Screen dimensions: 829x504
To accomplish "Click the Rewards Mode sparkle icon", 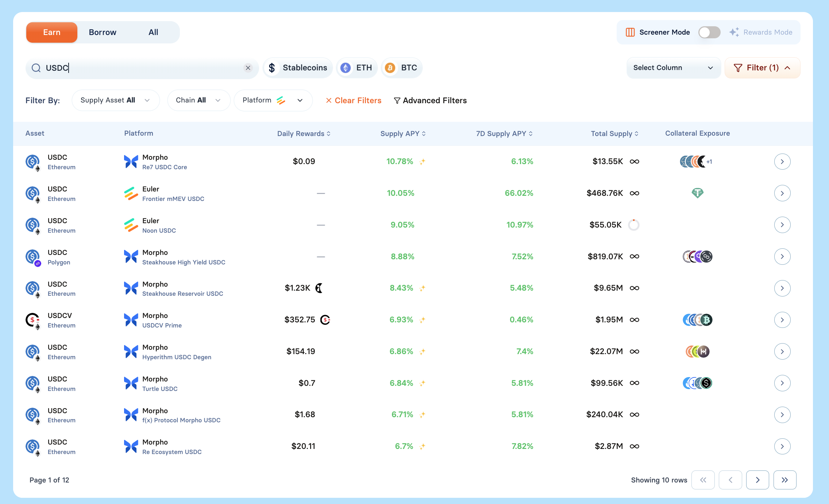I will (x=734, y=32).
